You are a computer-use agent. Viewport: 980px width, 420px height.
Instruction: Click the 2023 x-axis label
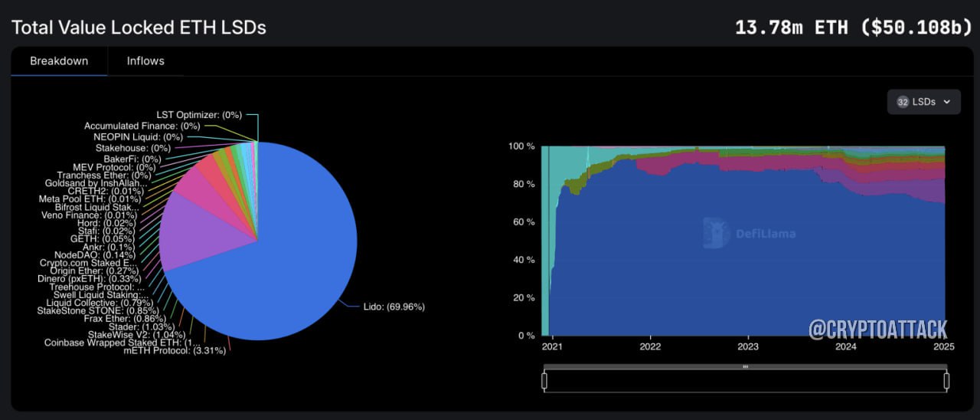coord(748,346)
